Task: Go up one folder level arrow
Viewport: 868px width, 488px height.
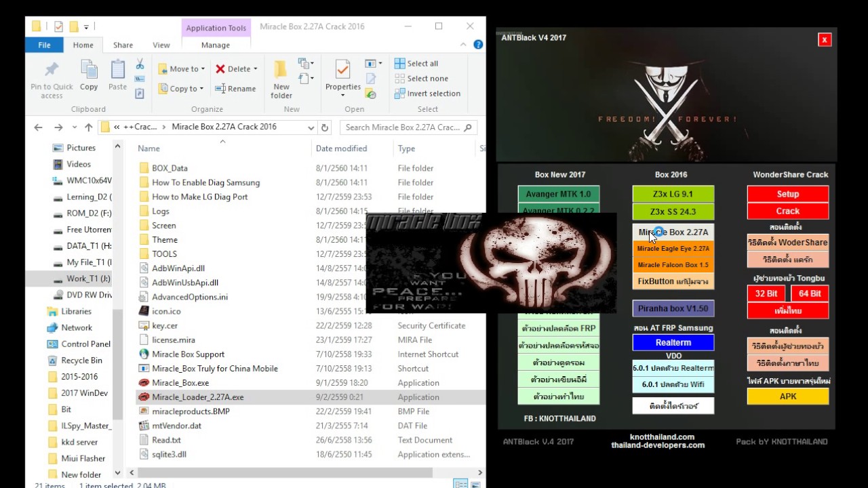Action: pos(88,127)
